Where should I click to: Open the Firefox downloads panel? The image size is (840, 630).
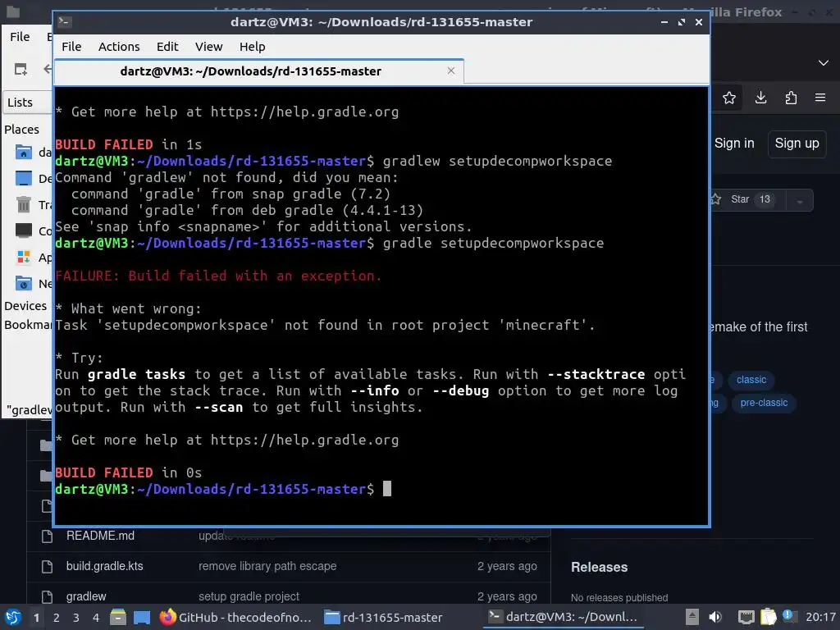point(760,98)
